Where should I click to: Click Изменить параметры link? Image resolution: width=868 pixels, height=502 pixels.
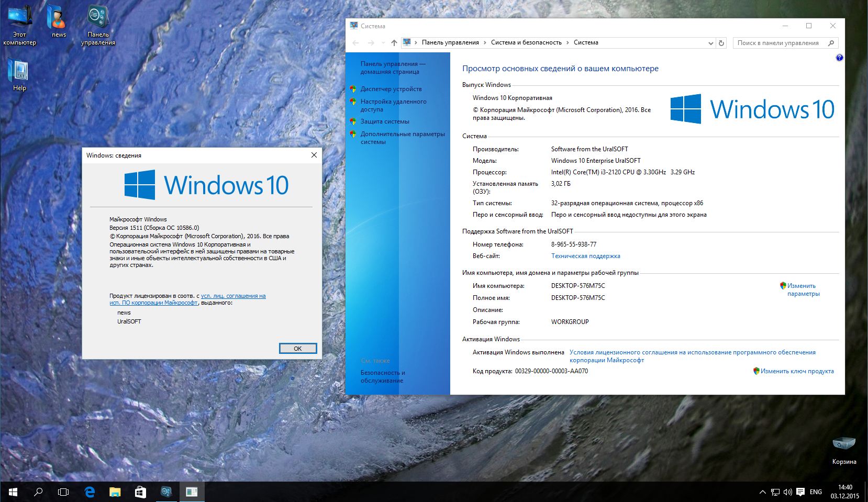803,289
